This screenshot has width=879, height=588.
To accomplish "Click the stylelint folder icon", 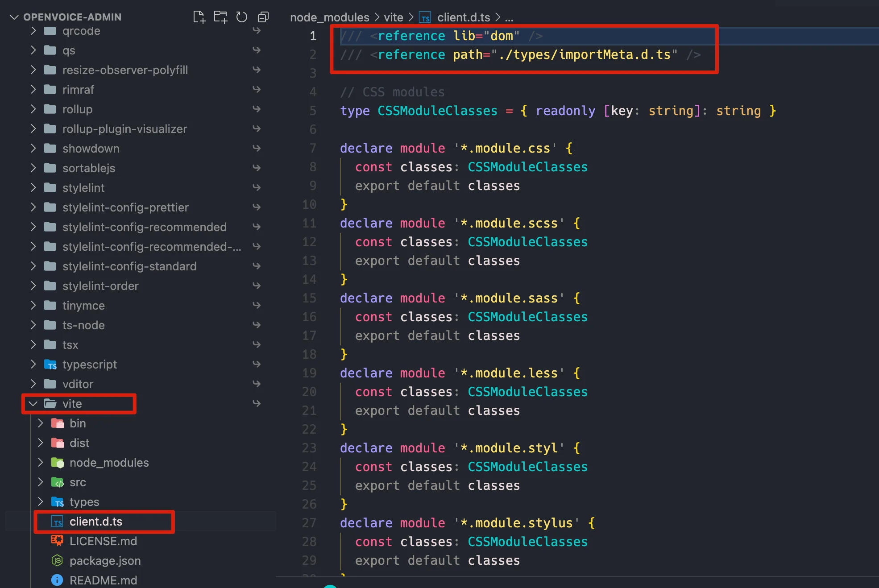I will tap(50, 188).
